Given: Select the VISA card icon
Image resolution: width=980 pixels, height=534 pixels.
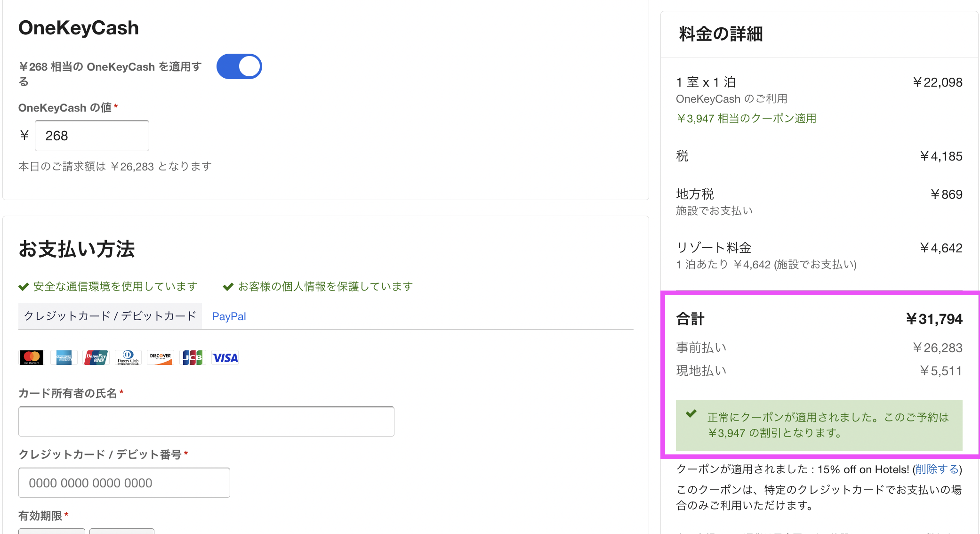Looking at the screenshot, I should pyautogui.click(x=225, y=357).
